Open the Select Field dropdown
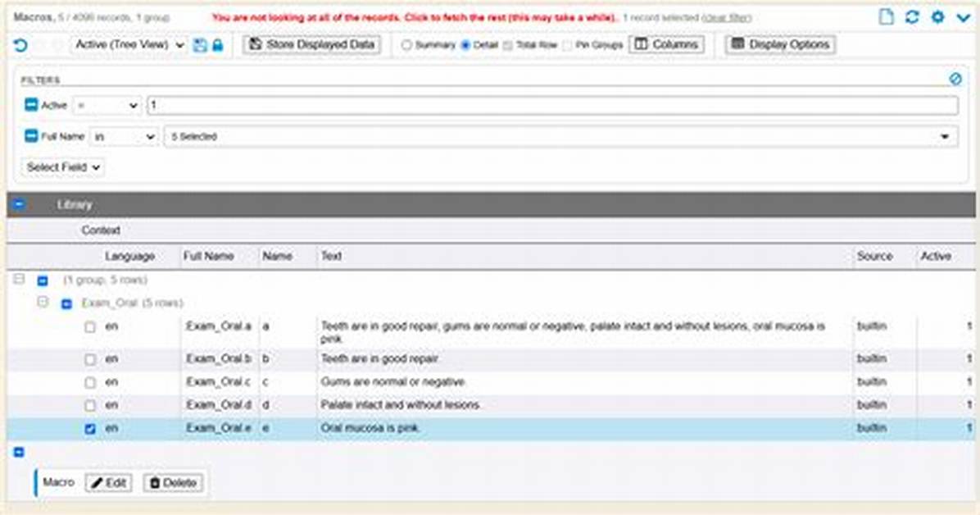This screenshot has height=515, width=980. click(63, 167)
